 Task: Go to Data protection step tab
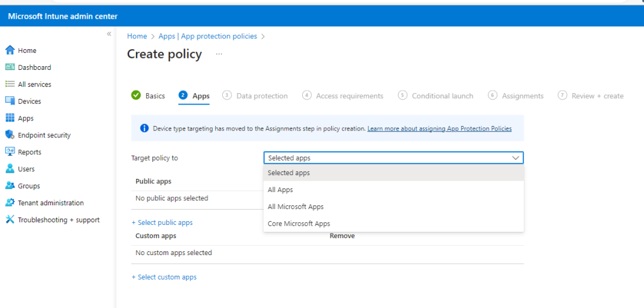pos(261,96)
